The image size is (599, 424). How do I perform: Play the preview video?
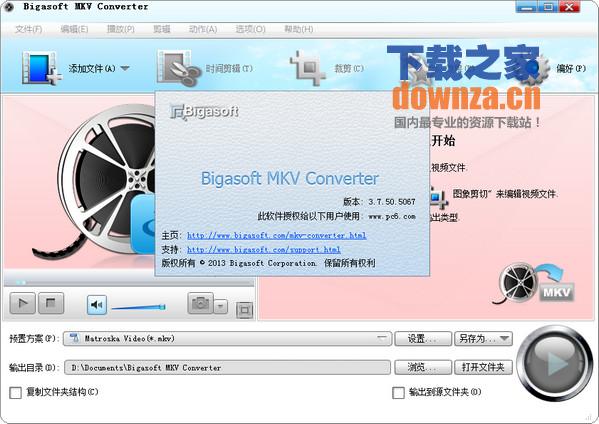(x=23, y=303)
